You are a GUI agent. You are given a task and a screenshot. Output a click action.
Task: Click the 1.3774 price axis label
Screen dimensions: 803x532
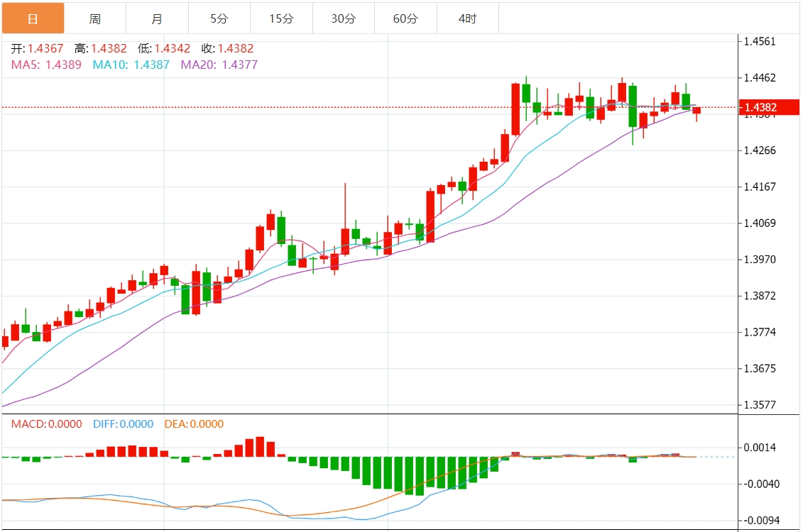(760, 332)
